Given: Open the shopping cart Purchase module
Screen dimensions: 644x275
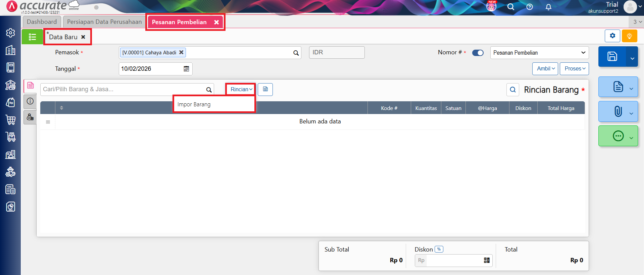Looking at the screenshot, I should (10, 120).
